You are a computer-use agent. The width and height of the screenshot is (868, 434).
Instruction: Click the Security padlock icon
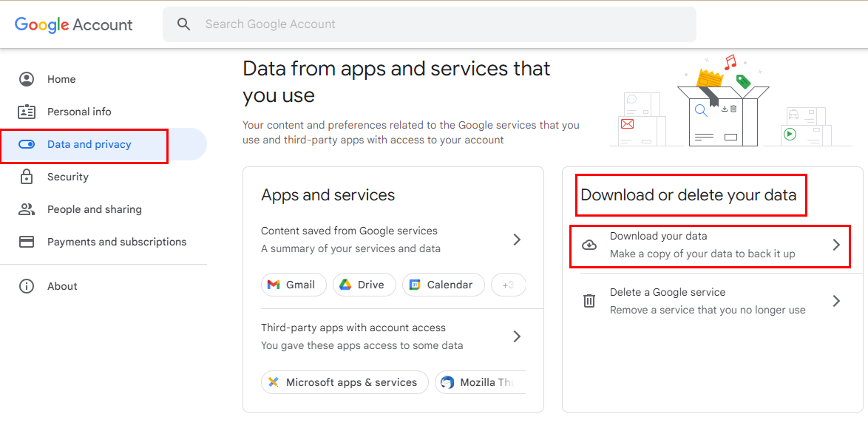(27, 177)
